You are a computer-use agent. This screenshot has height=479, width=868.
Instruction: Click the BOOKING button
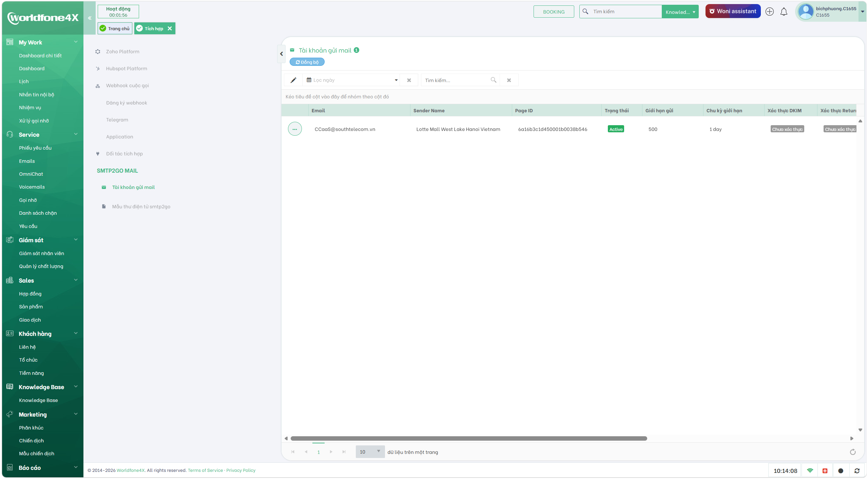(554, 12)
